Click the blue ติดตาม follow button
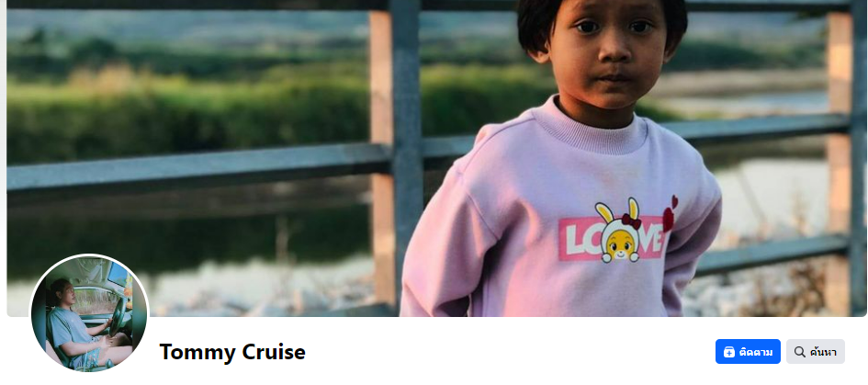This screenshot has width=868, height=385. click(748, 352)
